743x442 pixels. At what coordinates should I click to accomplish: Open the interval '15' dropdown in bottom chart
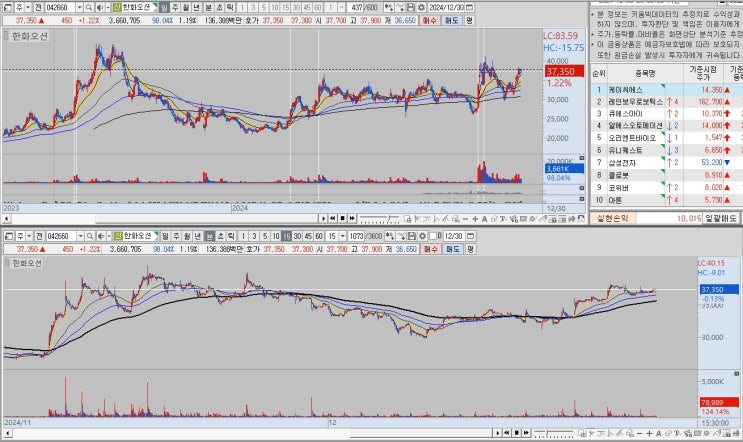click(x=343, y=235)
